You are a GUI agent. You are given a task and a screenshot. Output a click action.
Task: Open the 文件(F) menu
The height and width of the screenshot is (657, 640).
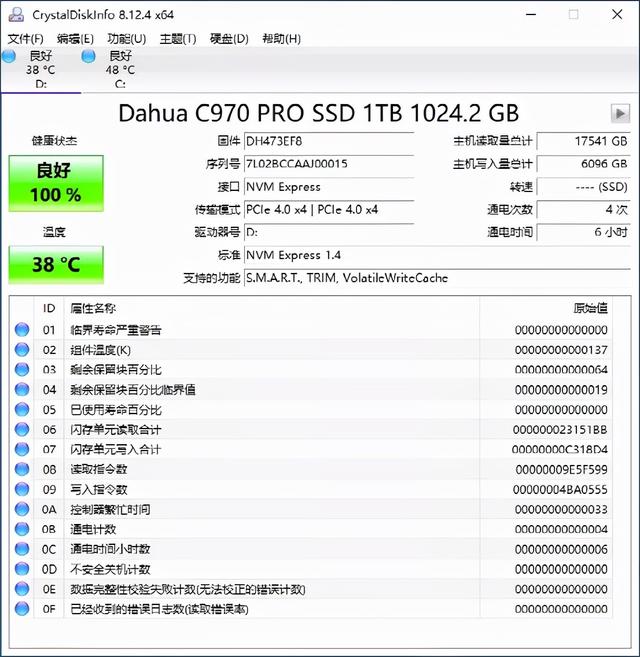26,39
